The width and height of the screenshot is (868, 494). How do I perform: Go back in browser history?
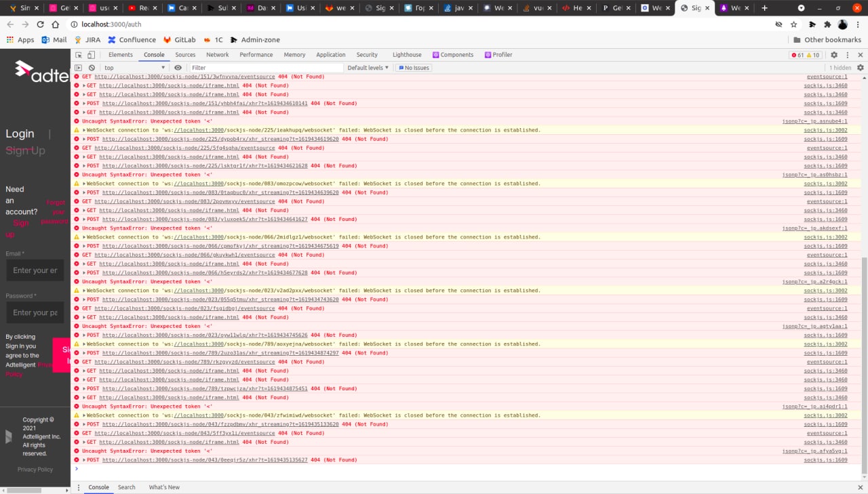coord(10,24)
